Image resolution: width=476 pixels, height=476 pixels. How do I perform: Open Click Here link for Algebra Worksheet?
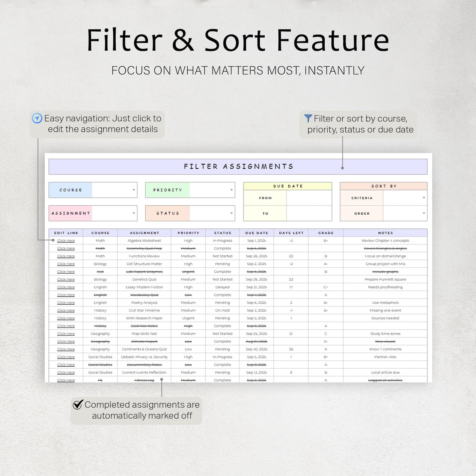(66, 241)
